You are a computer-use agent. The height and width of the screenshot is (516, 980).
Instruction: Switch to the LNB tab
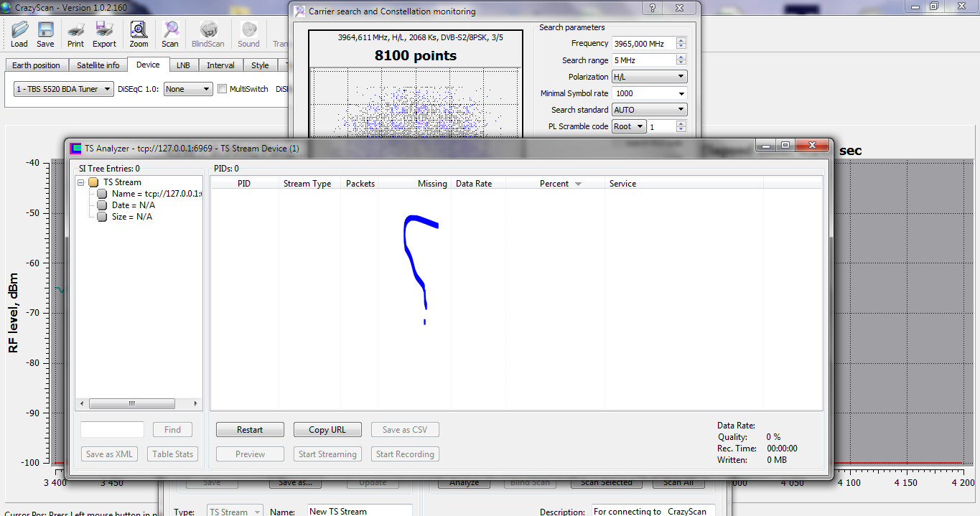(x=183, y=65)
